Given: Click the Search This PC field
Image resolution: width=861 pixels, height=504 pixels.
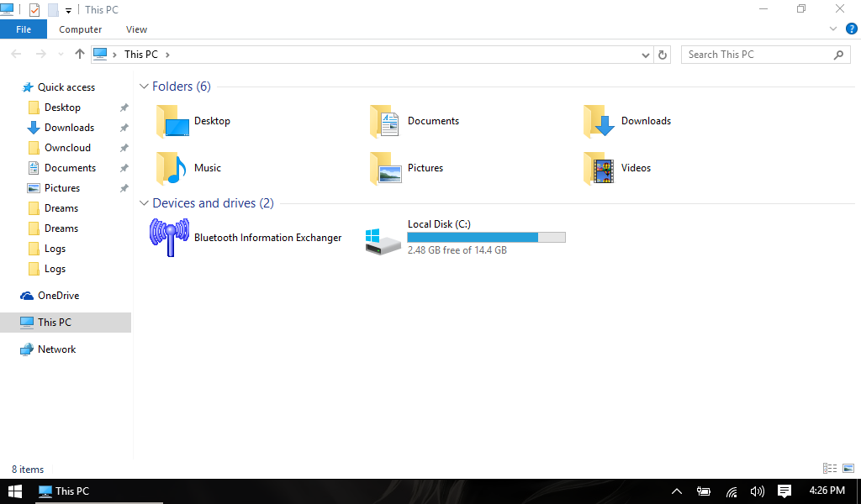Looking at the screenshot, I should pyautogui.click(x=765, y=55).
